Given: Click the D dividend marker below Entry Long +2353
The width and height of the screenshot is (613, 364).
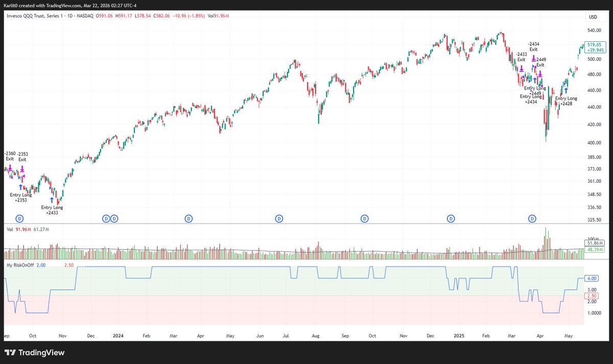Looking at the screenshot, I should point(19,219).
